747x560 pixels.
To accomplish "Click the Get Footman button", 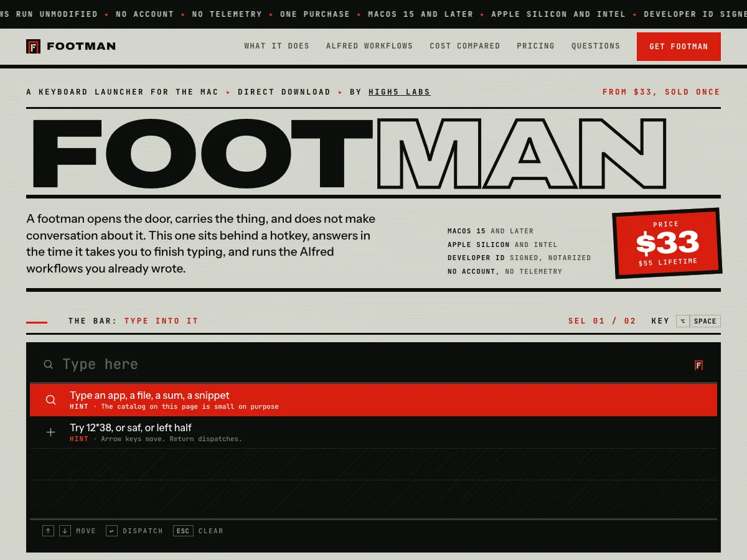I will [679, 47].
